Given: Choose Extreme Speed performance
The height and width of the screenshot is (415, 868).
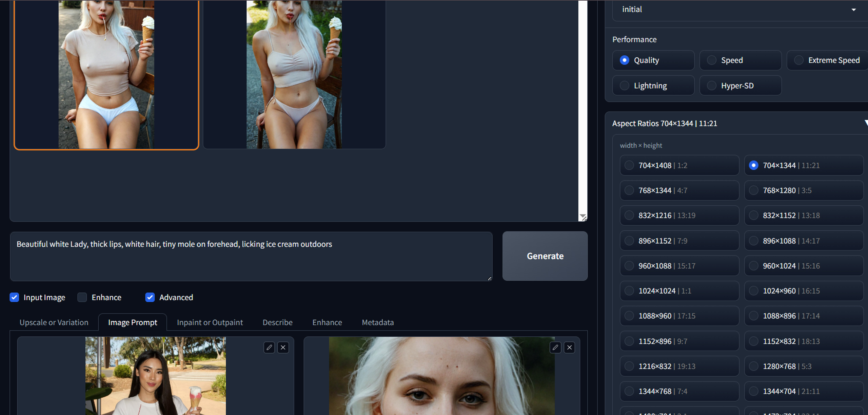Looking at the screenshot, I should tap(827, 60).
